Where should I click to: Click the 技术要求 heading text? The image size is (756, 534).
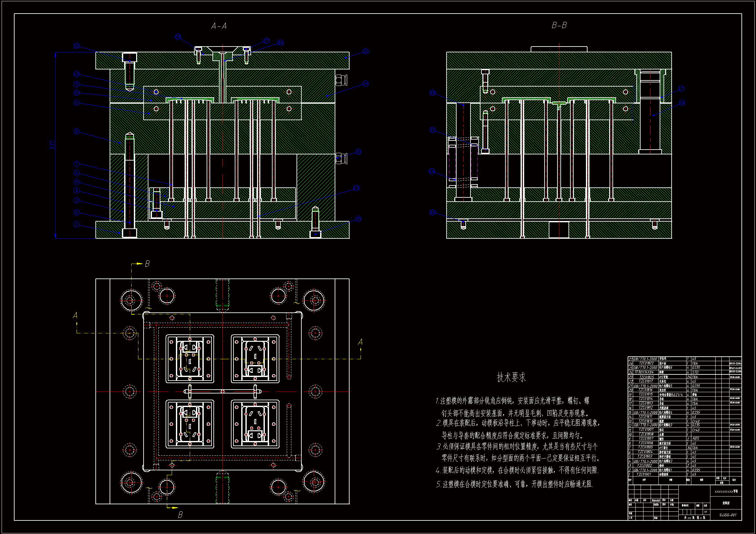click(x=511, y=377)
